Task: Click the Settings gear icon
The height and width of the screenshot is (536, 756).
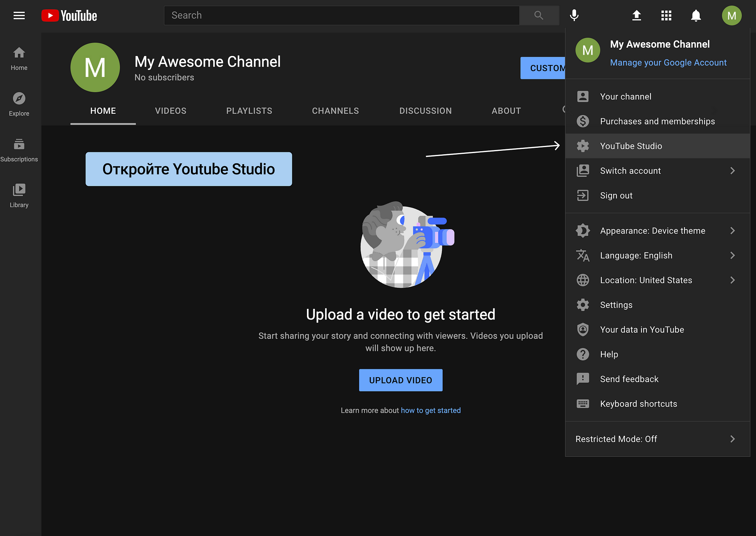Action: tap(583, 305)
